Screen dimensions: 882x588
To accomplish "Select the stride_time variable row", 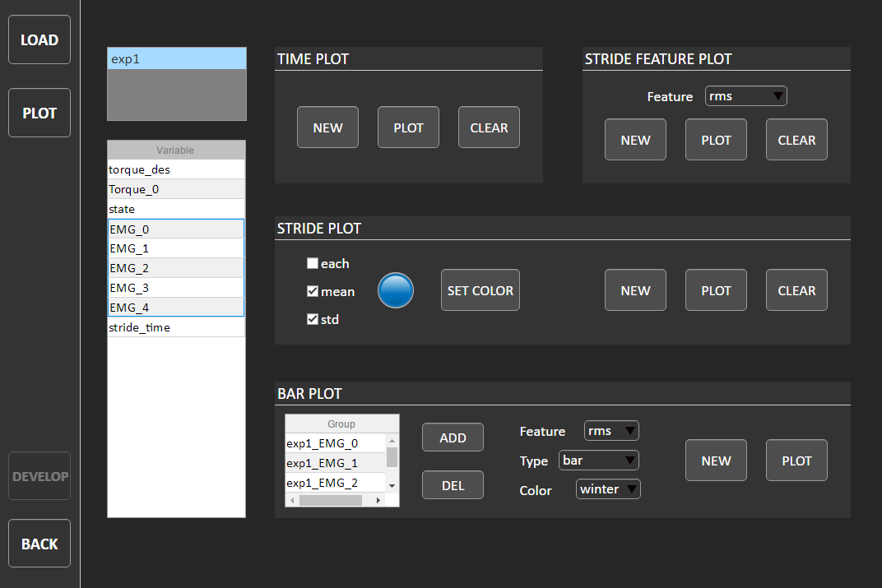I will pos(175,327).
